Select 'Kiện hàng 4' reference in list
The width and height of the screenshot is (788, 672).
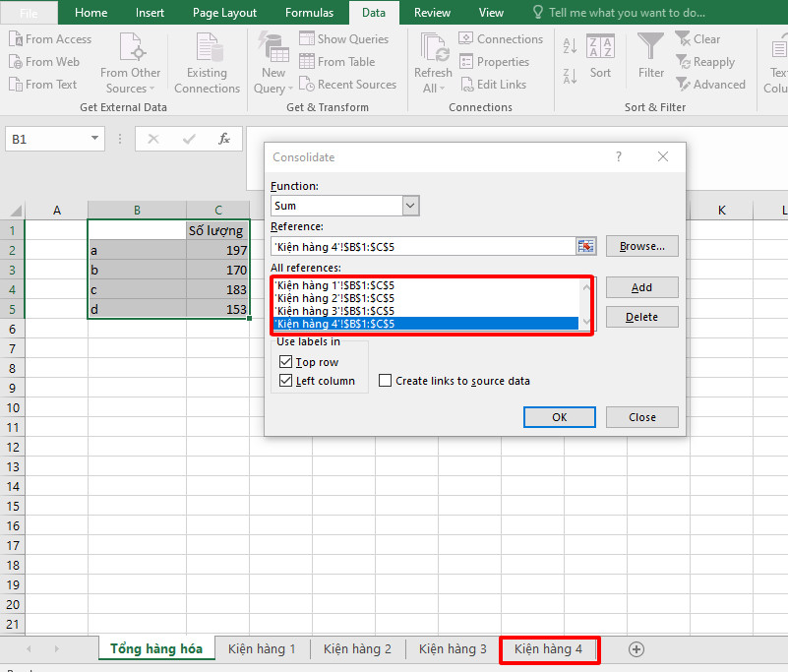pos(426,324)
